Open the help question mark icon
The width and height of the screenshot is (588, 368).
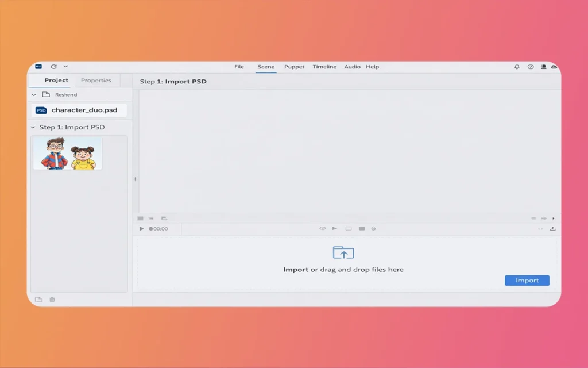pyautogui.click(x=531, y=67)
